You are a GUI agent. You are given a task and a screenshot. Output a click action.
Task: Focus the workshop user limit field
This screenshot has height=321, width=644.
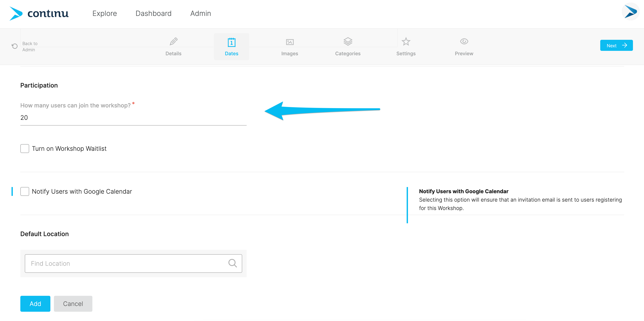click(x=133, y=118)
